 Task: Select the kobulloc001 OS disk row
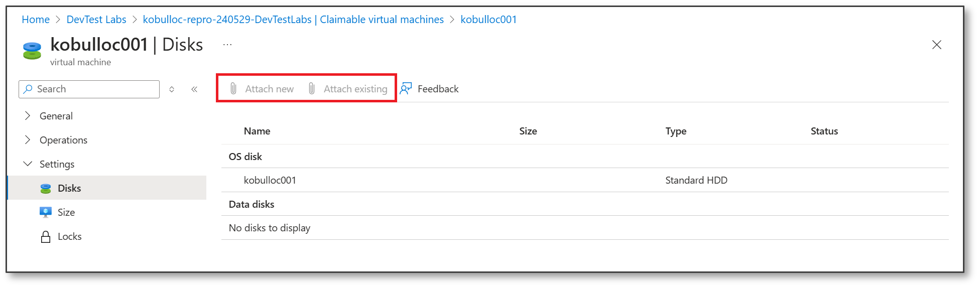[x=270, y=180]
